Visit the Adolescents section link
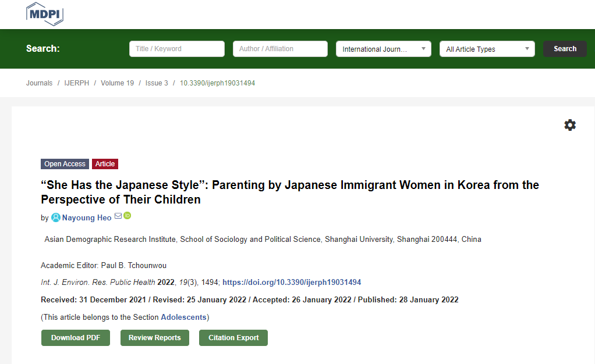The height and width of the screenshot is (364, 595). point(183,317)
